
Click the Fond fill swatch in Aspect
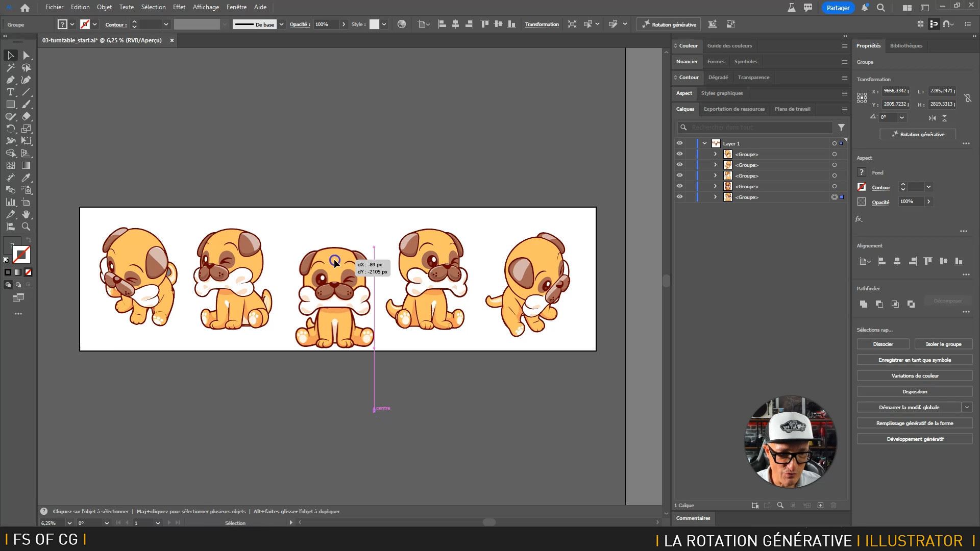point(862,172)
